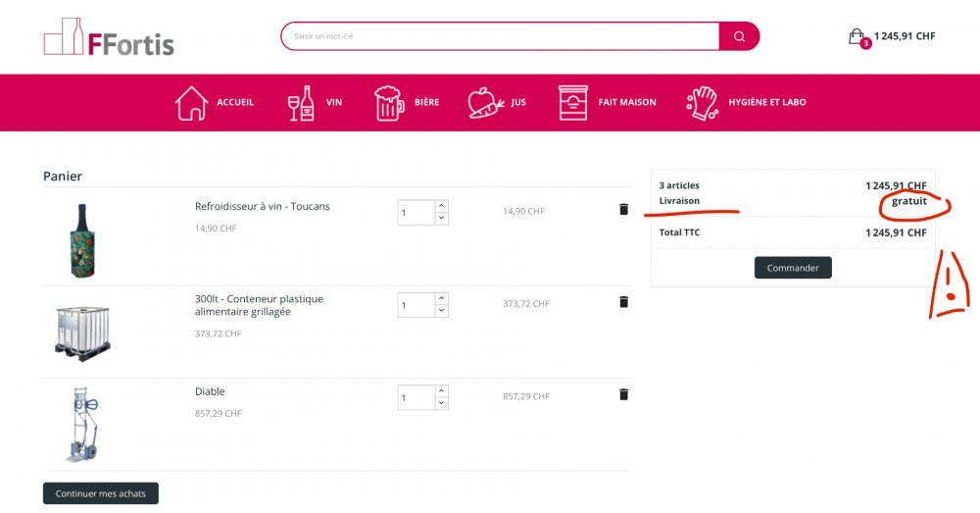Click the Hygiène et Labo gloves icon
Image resolution: width=980 pixels, height=513 pixels.
click(702, 102)
